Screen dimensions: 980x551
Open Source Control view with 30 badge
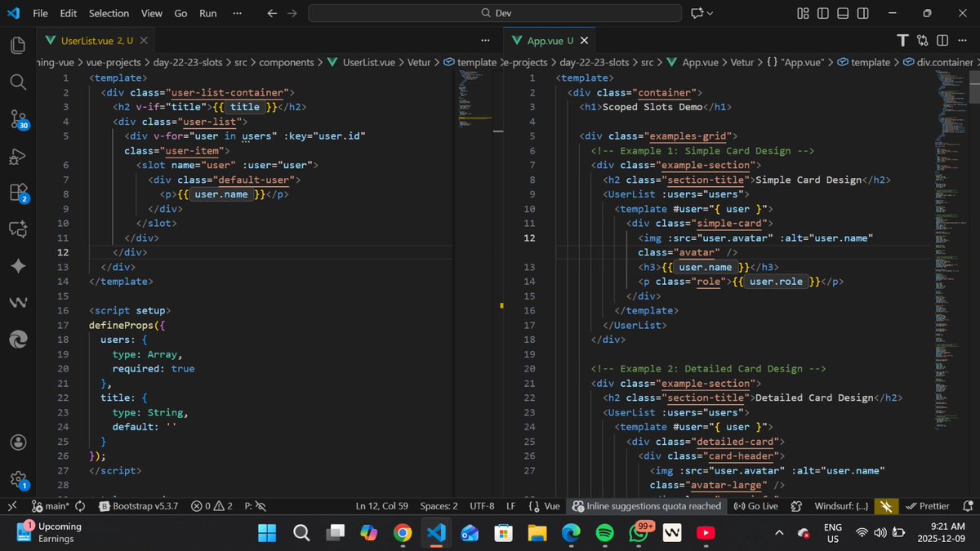click(18, 119)
